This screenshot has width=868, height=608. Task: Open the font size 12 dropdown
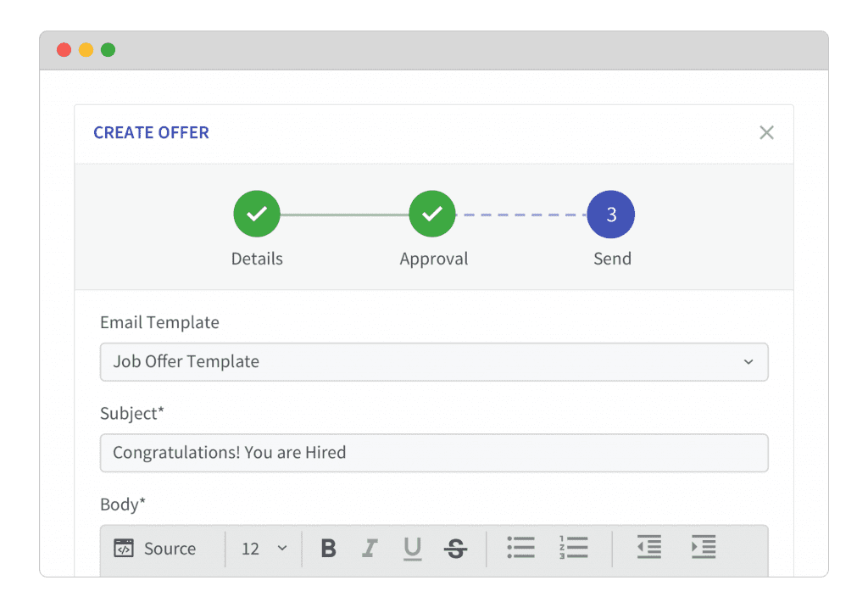coord(264,549)
